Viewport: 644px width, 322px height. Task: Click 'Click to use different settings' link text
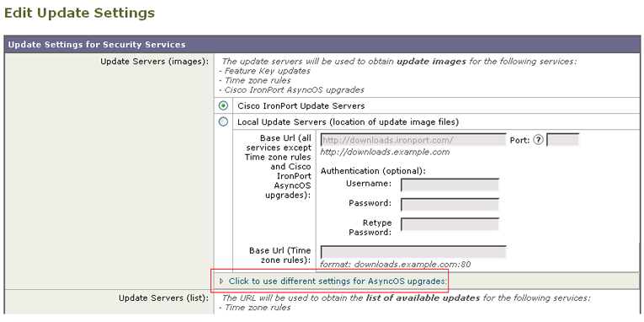tap(338, 282)
